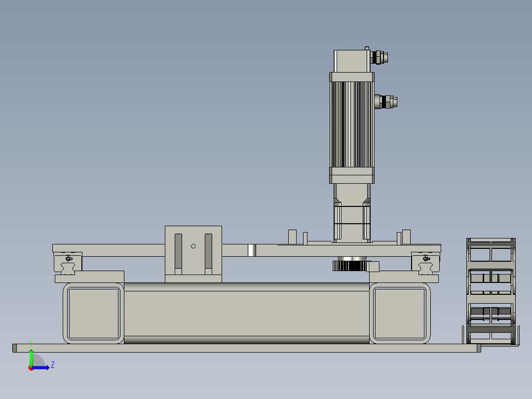The height and width of the screenshot is (399, 532).
Task: Click the small round hole in the center bracket
Action: 193,246
